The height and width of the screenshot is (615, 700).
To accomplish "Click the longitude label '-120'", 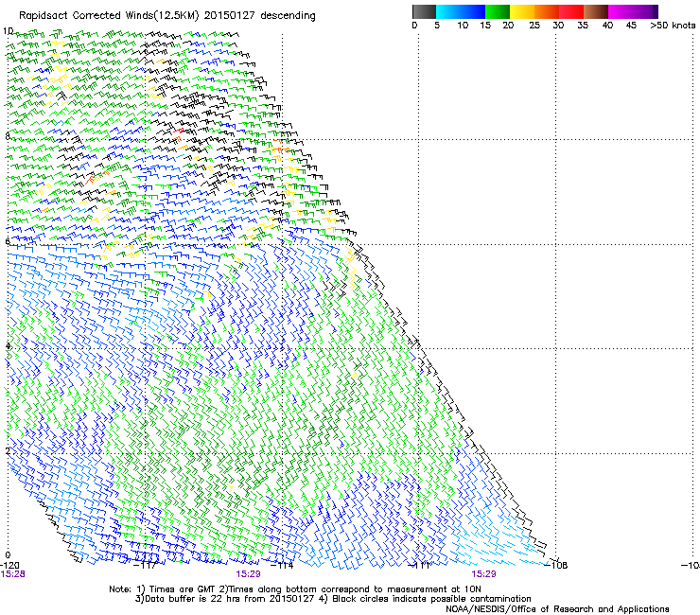I will point(9,566).
